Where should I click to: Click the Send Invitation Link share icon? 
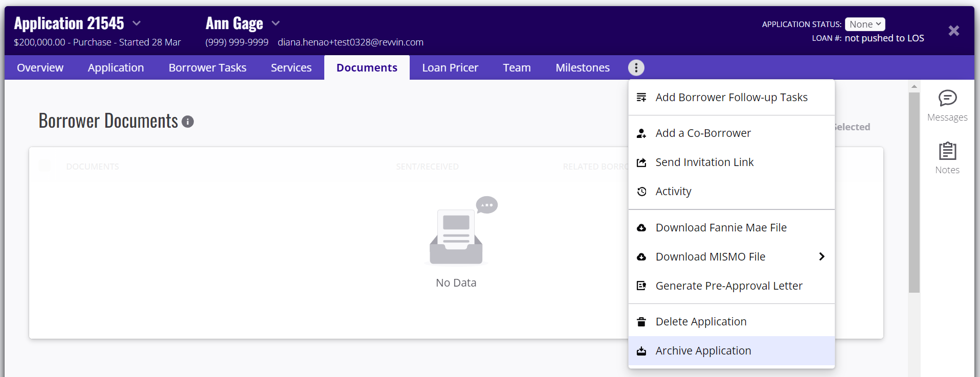point(641,162)
